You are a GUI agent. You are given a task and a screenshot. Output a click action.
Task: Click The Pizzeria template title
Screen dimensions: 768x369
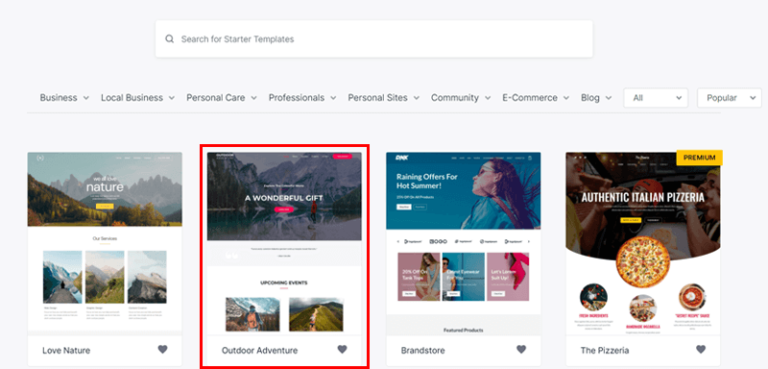point(604,350)
